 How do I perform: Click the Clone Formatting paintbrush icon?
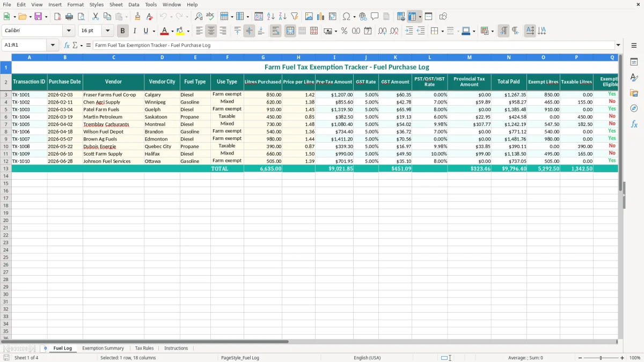point(138,17)
